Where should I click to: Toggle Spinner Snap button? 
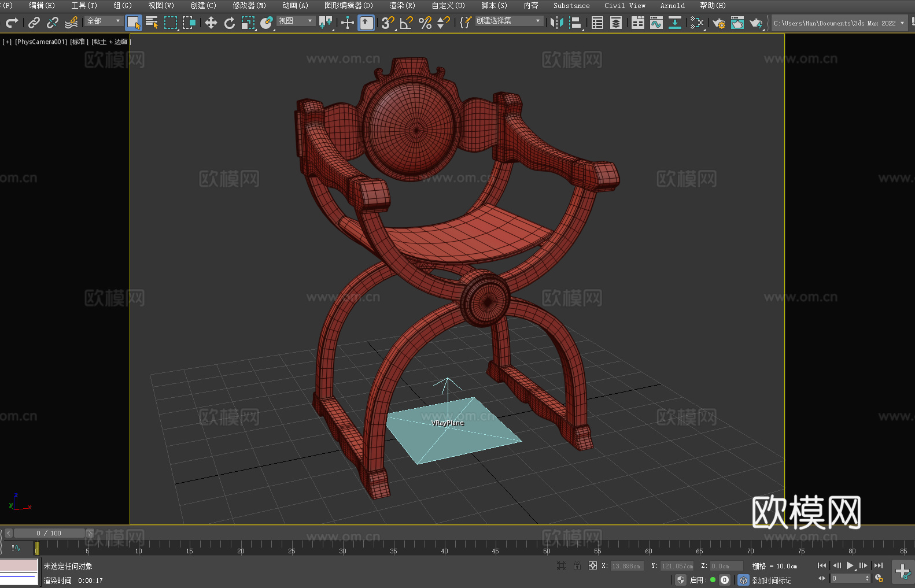[x=444, y=23]
